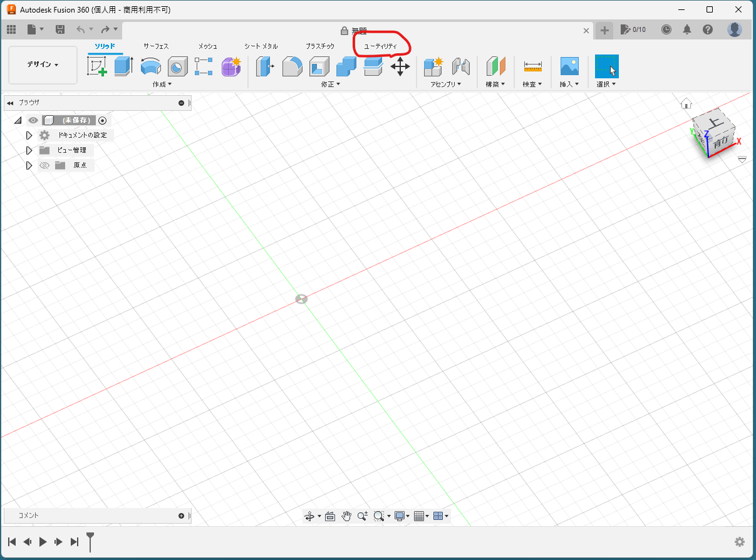The image size is (756, 560).
Task: Select the Zoom tool
Action: 362,516
